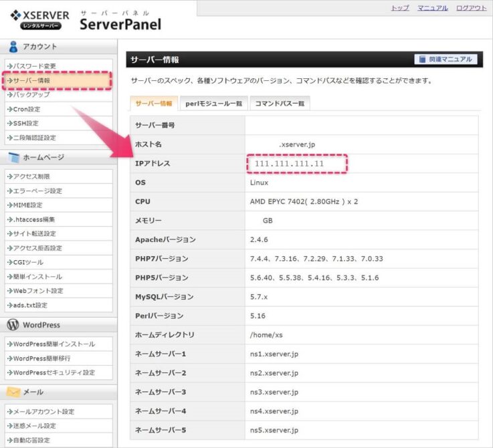Click the hostname value .xserver.jp

[297, 144]
